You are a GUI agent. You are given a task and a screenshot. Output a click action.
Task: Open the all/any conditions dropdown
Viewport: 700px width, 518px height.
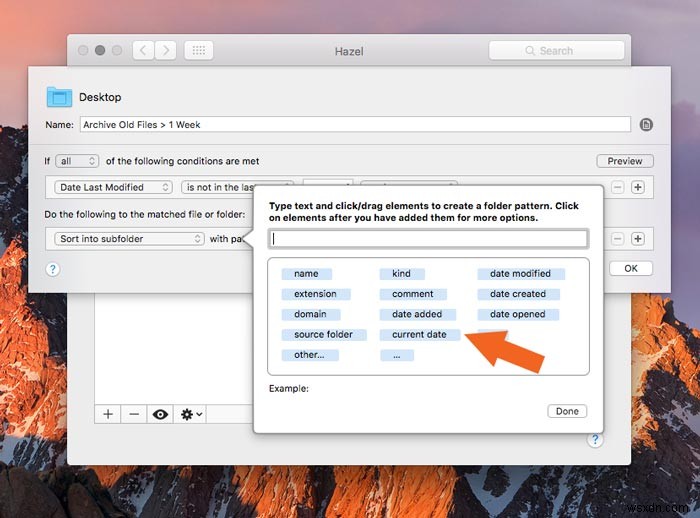coord(77,161)
